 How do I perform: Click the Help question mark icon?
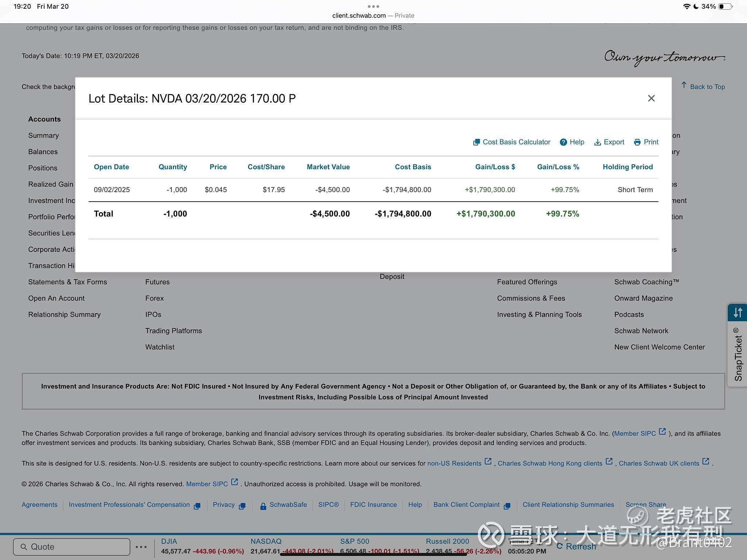(x=564, y=142)
